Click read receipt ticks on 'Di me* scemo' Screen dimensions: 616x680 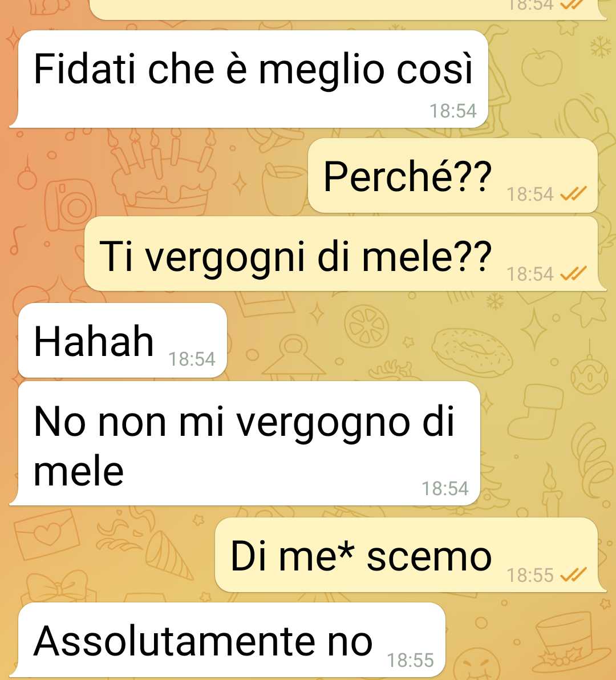click(573, 574)
